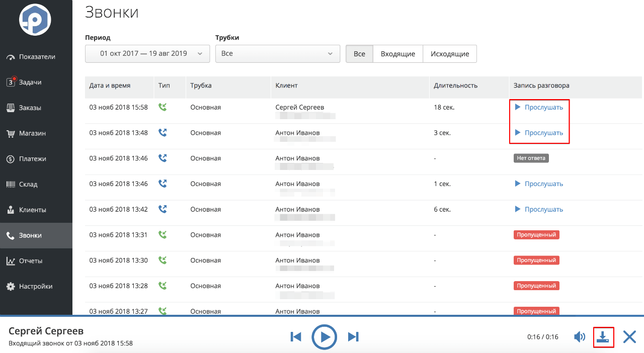Click missed call icon on 13:31 row
Viewport: 644px width, 353px height.
[x=163, y=234]
